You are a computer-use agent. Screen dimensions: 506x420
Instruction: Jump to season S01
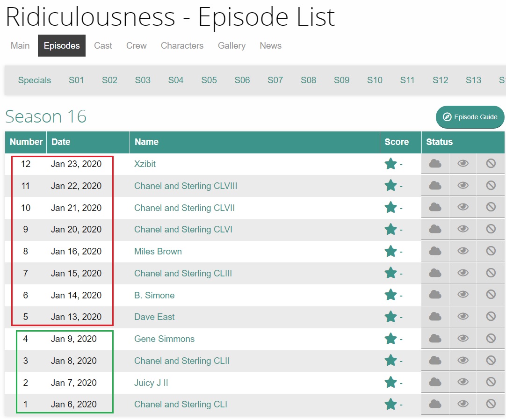click(x=76, y=80)
